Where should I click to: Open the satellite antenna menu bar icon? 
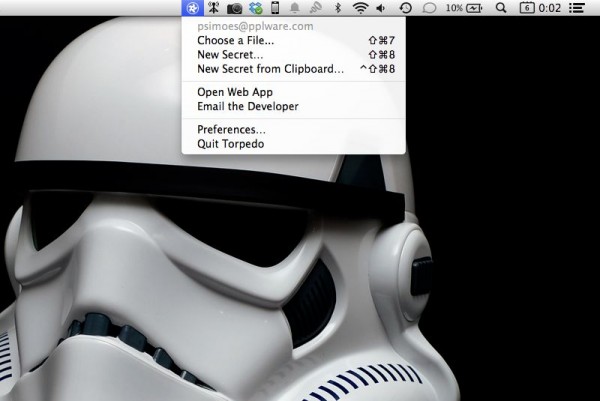point(214,8)
